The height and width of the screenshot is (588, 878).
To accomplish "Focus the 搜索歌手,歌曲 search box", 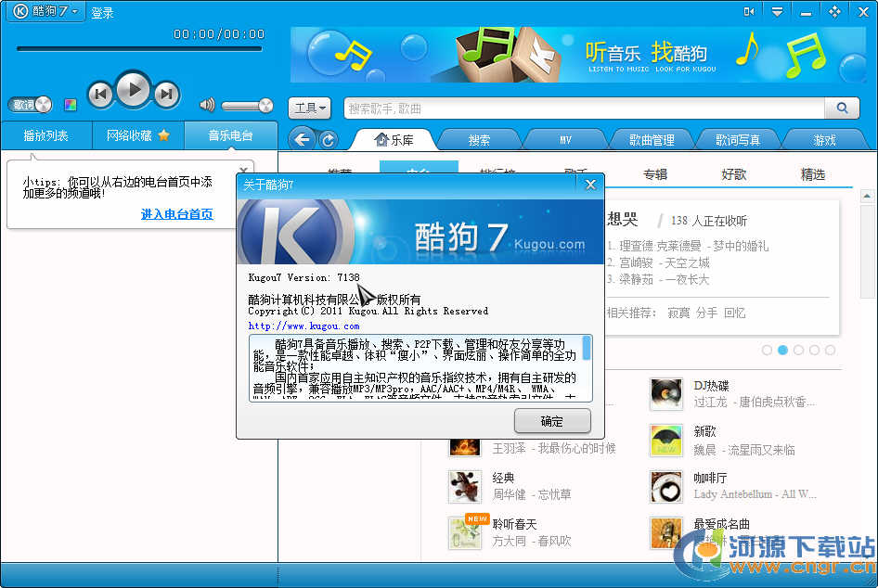I will click(x=584, y=109).
